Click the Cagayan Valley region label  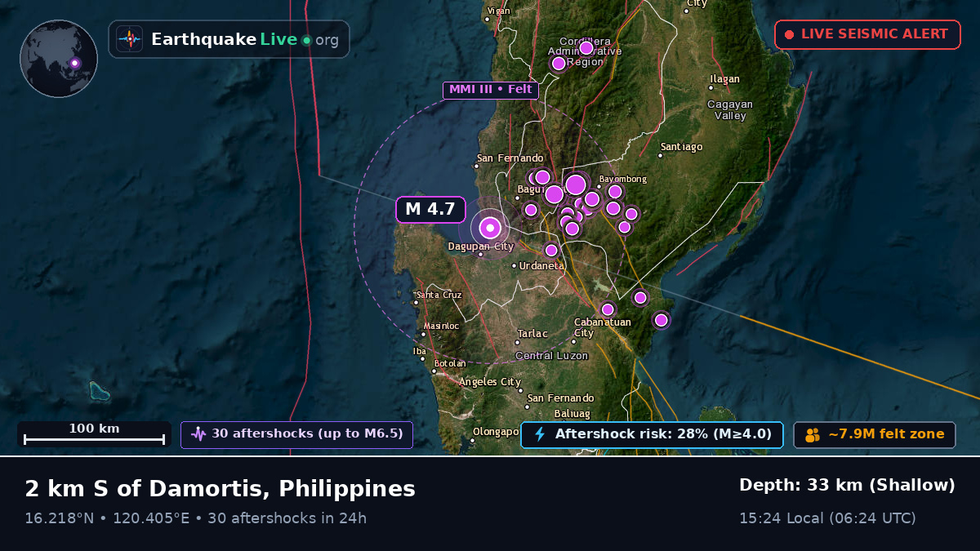[730, 110]
